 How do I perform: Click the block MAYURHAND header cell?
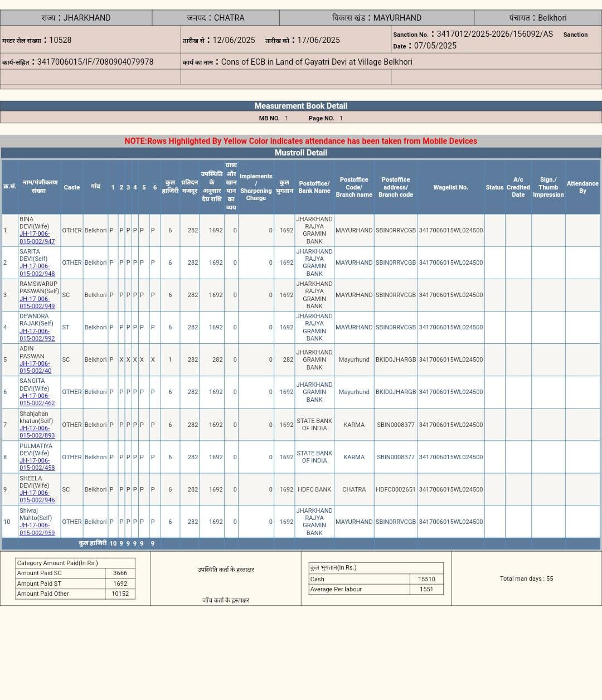click(x=377, y=18)
